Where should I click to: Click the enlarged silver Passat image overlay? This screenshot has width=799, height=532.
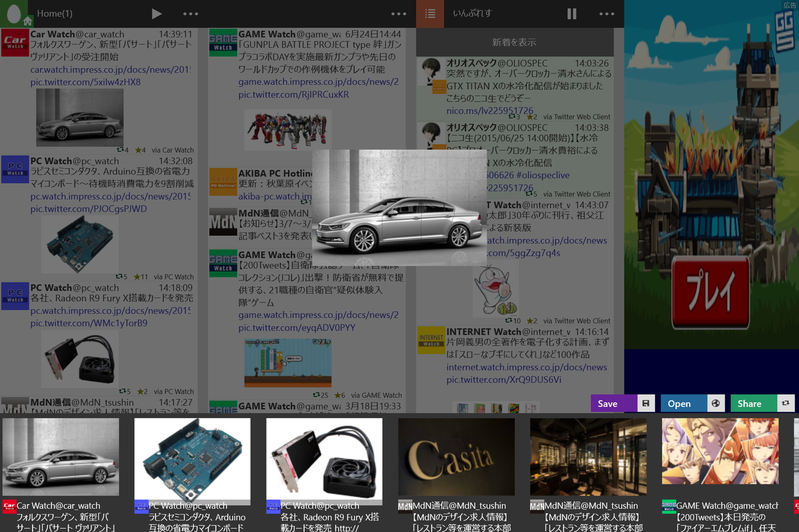click(x=399, y=208)
